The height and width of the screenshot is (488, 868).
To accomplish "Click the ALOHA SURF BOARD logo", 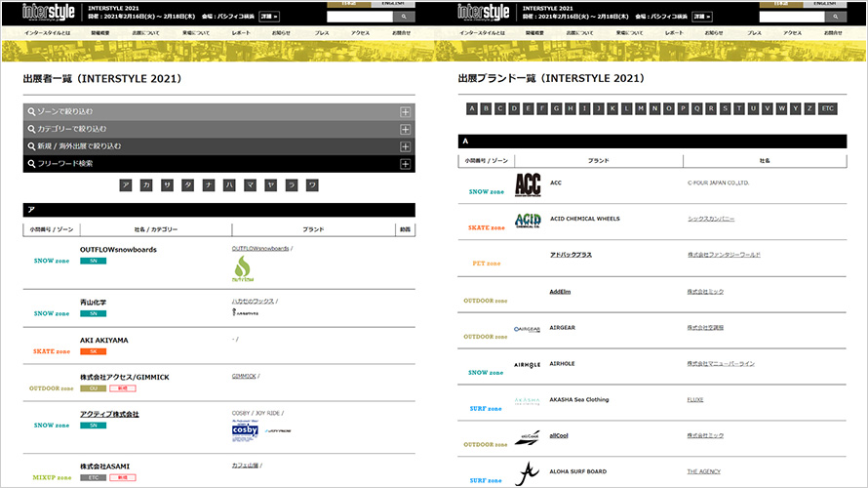I will pyautogui.click(x=527, y=474).
